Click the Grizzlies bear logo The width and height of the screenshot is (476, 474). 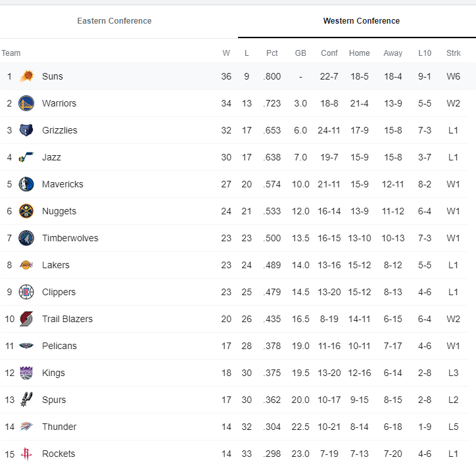click(x=26, y=130)
